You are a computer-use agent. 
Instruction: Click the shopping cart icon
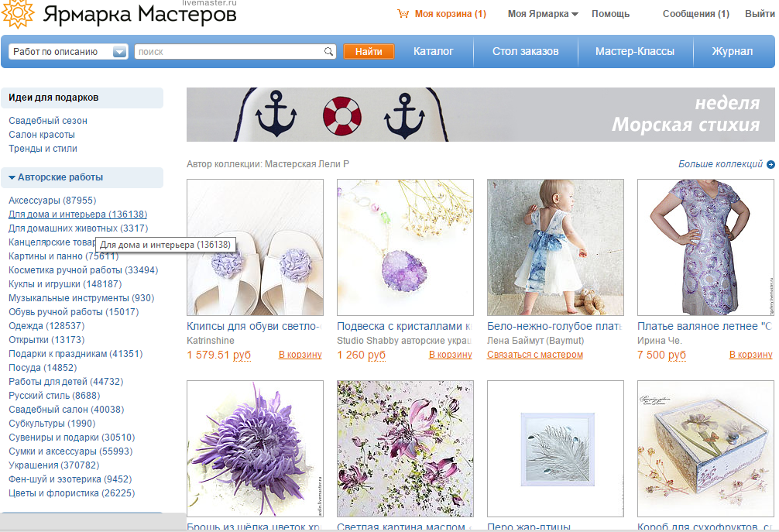coord(403,14)
